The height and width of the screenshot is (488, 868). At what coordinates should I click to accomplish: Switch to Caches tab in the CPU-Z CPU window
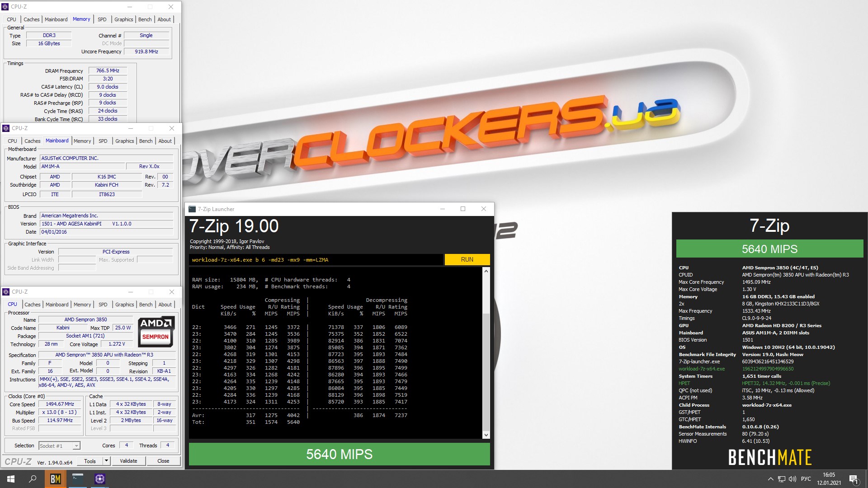coord(33,305)
